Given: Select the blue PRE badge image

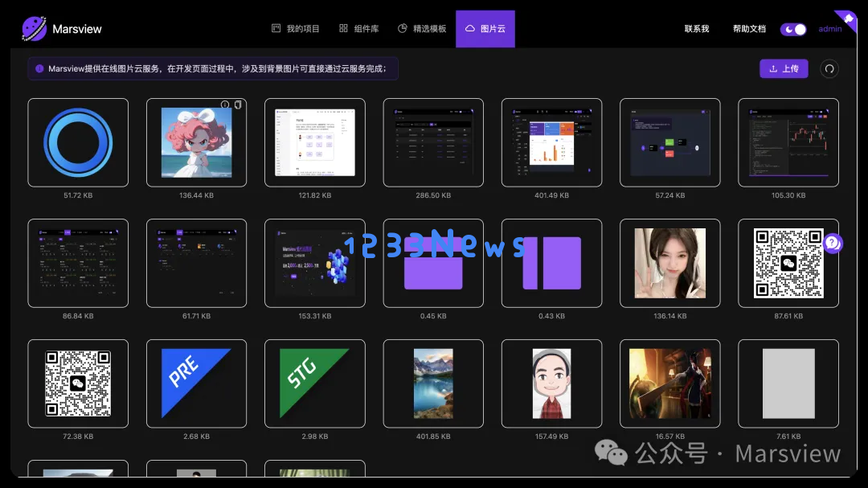Looking at the screenshot, I should pyautogui.click(x=197, y=383).
